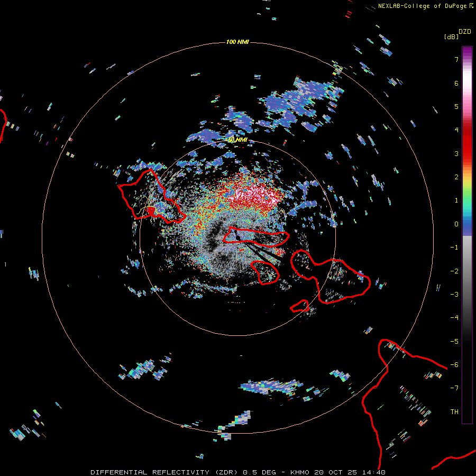This screenshot has width=476, height=476.
Task: Click the 0.5 DEG elevation text
Action: click(x=260, y=472)
